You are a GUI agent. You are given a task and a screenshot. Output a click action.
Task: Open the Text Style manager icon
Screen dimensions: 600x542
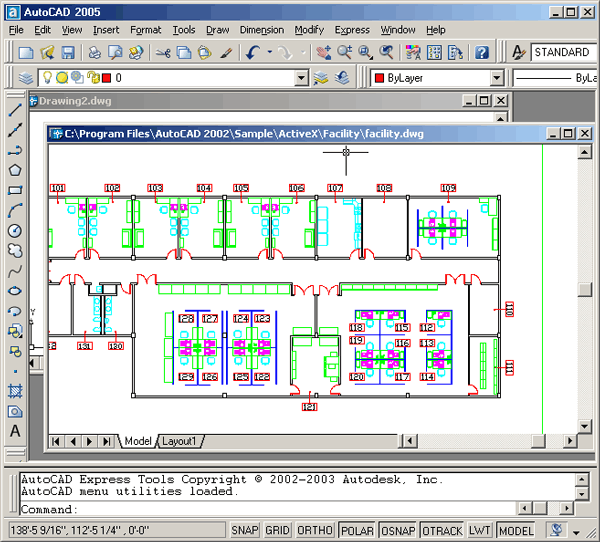click(x=518, y=52)
